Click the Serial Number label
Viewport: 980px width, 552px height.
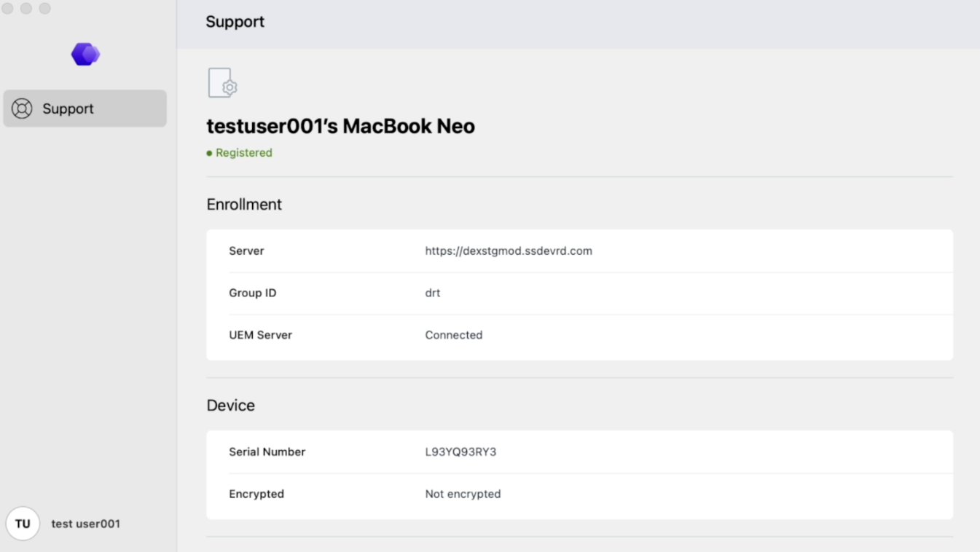[267, 452]
